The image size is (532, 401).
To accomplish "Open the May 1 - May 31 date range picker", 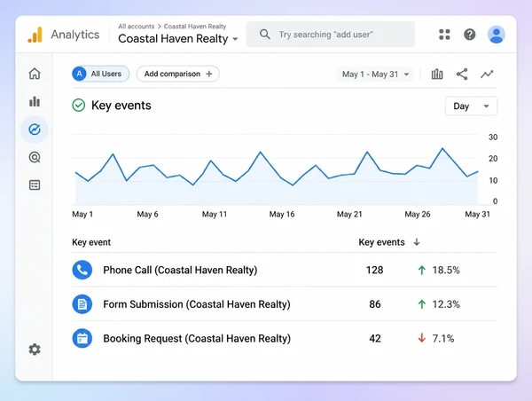I will pyautogui.click(x=375, y=74).
